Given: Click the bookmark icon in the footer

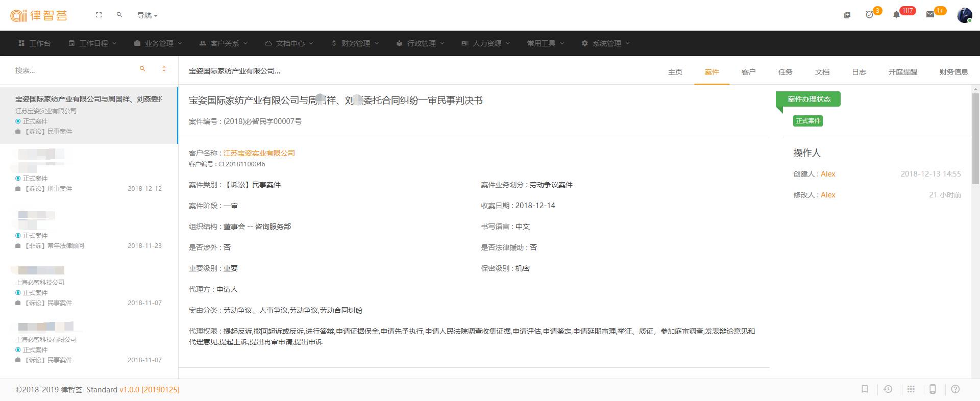Looking at the screenshot, I should coord(865,389).
